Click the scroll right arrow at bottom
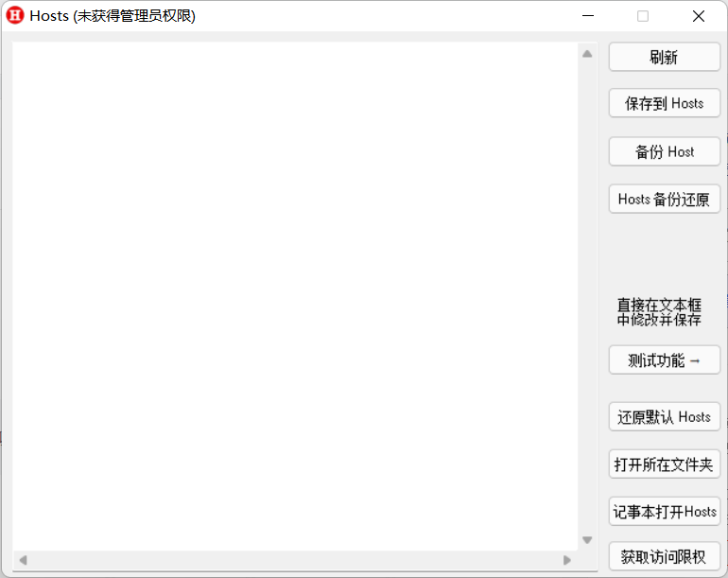Viewport: 728px width, 578px height. (x=567, y=560)
